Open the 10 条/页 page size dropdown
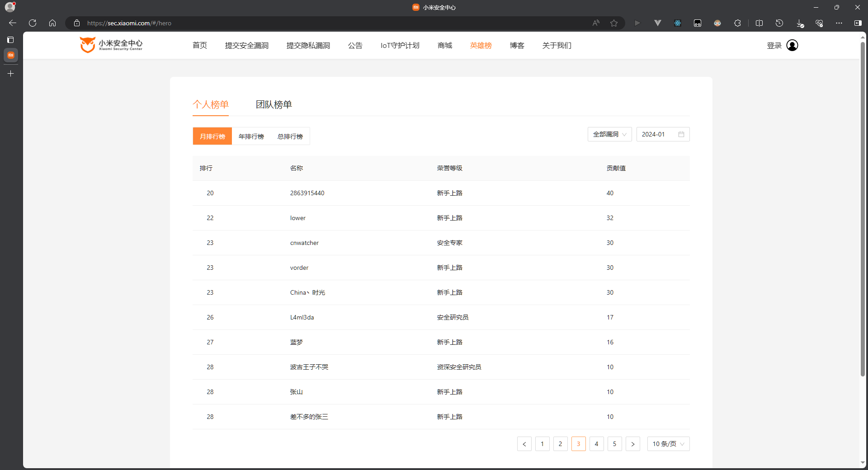The height and width of the screenshot is (470, 868). [668, 444]
